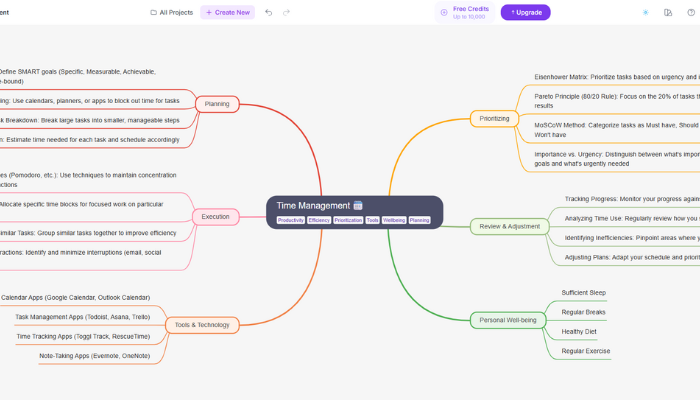700x400 pixels.
Task: Click the SMART goals leaf text
Action: [x=78, y=76]
